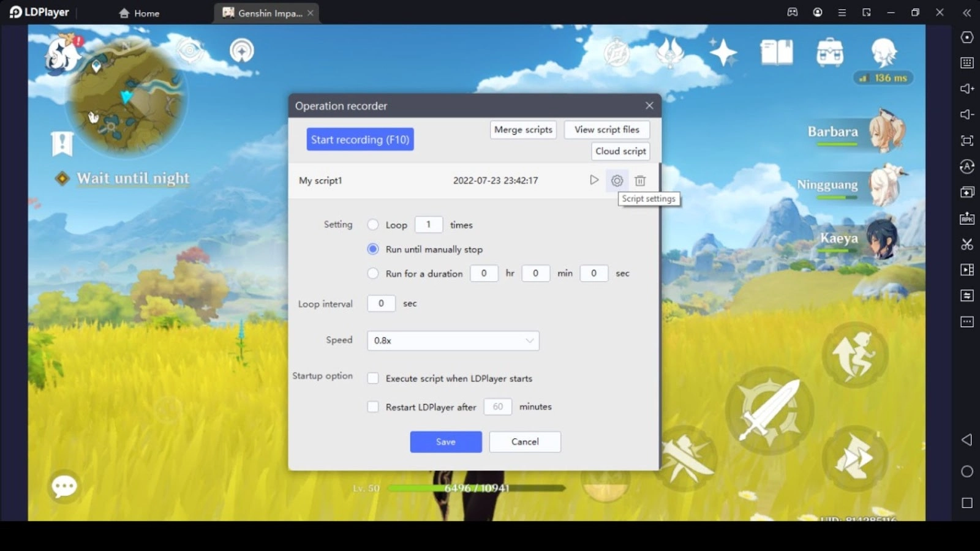Cancel the script settings
Viewport: 980px width, 551px height.
pyautogui.click(x=525, y=442)
